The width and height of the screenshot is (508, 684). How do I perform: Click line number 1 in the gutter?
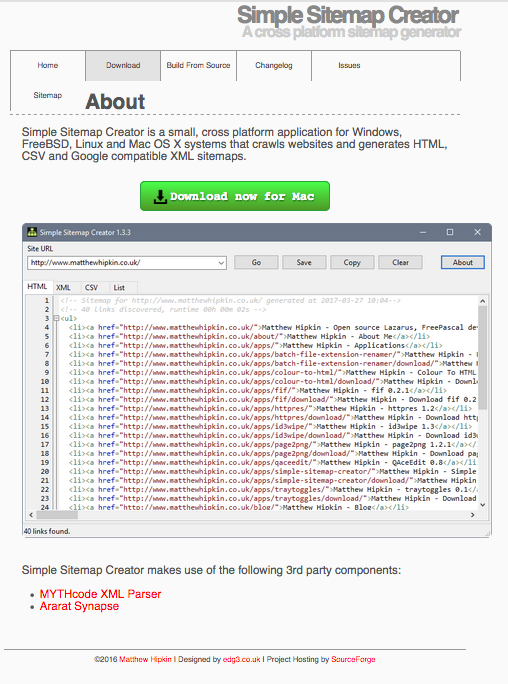click(x=46, y=301)
